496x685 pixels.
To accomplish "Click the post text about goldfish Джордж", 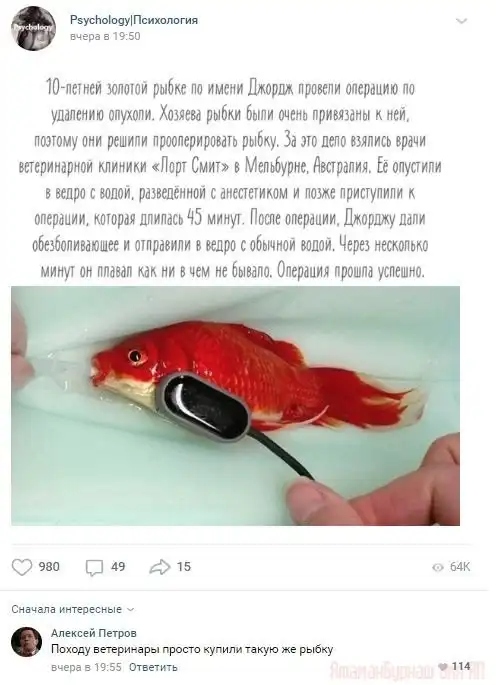I will 230,180.
